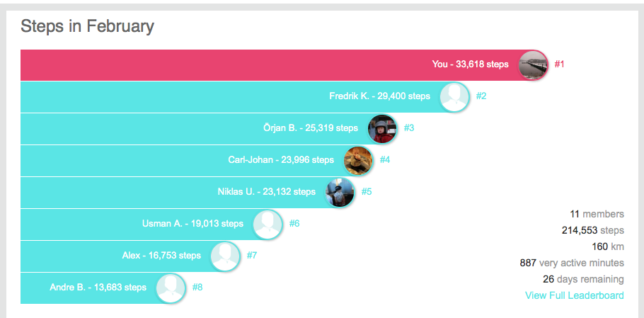Click Usman A.'s placeholder avatar
The image size is (644, 318).
pos(268,224)
